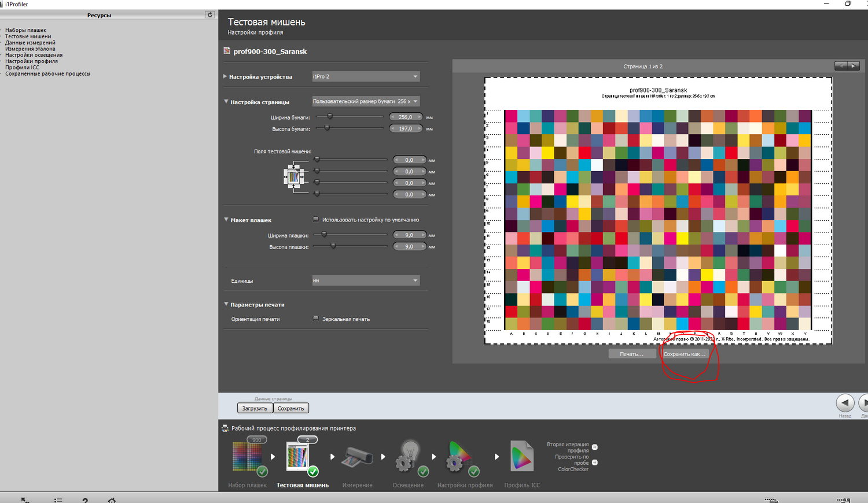
Task: Enable Использовать настройку по умолчанию checkbox
Action: [316, 220]
